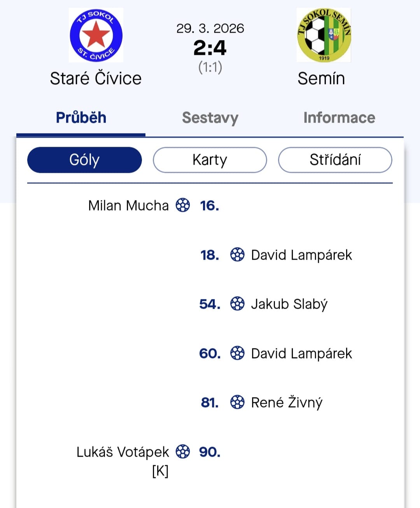The image size is (420, 508).
Task: Click David Lampárek at minute 18
Action: [x=301, y=255]
